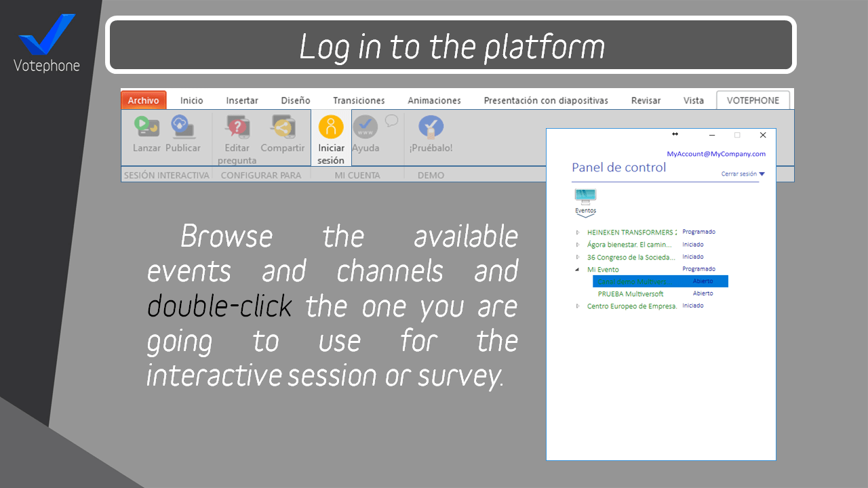Minimize the Panel de control window
Viewport: 868px width, 488px height.
(x=712, y=135)
